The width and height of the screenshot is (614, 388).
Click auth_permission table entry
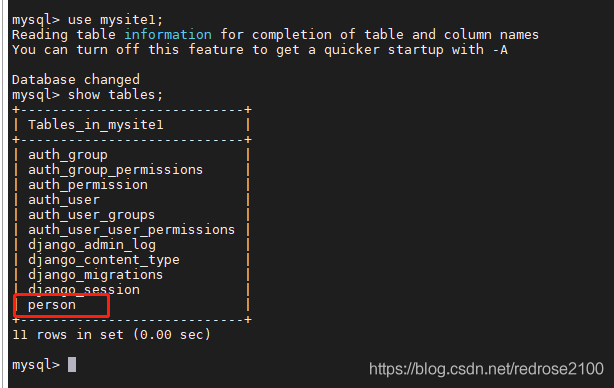88,185
